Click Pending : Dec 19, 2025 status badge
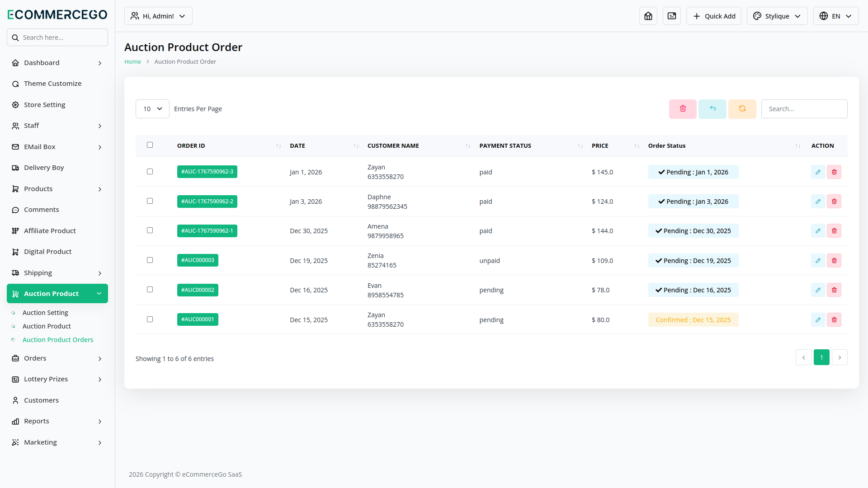Image resolution: width=868 pixels, height=488 pixels. pyautogui.click(x=693, y=261)
